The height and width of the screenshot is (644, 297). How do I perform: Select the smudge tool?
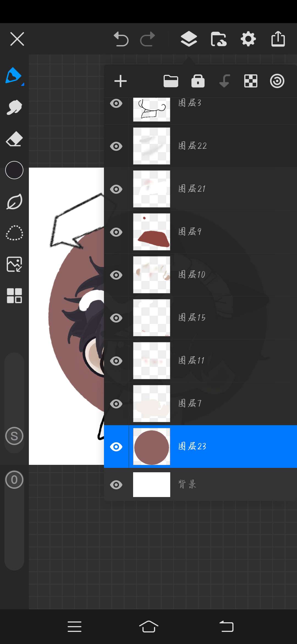(x=14, y=107)
